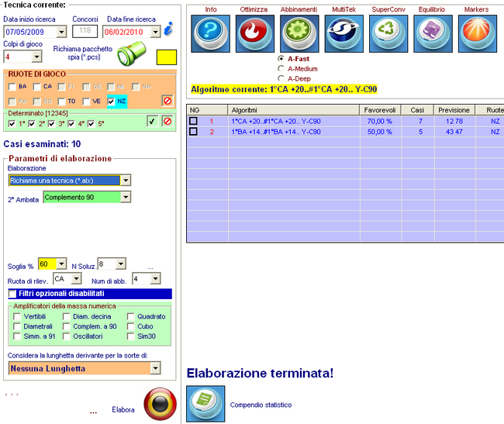Click the Ottimizza flame icon
The height and width of the screenshot is (424, 504).
(255, 34)
